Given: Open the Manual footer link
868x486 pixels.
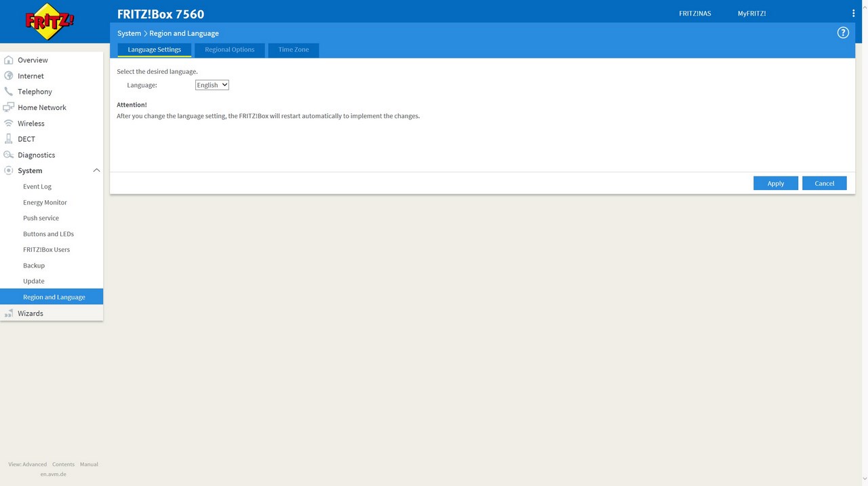Looking at the screenshot, I should 89,464.
